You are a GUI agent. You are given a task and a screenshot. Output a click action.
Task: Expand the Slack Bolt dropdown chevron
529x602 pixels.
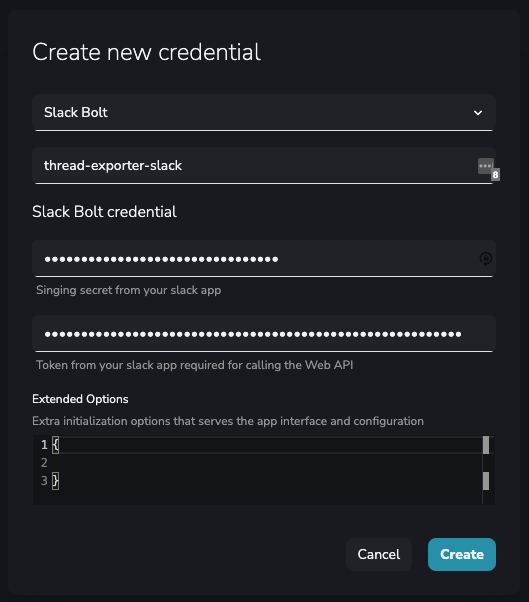coord(478,113)
